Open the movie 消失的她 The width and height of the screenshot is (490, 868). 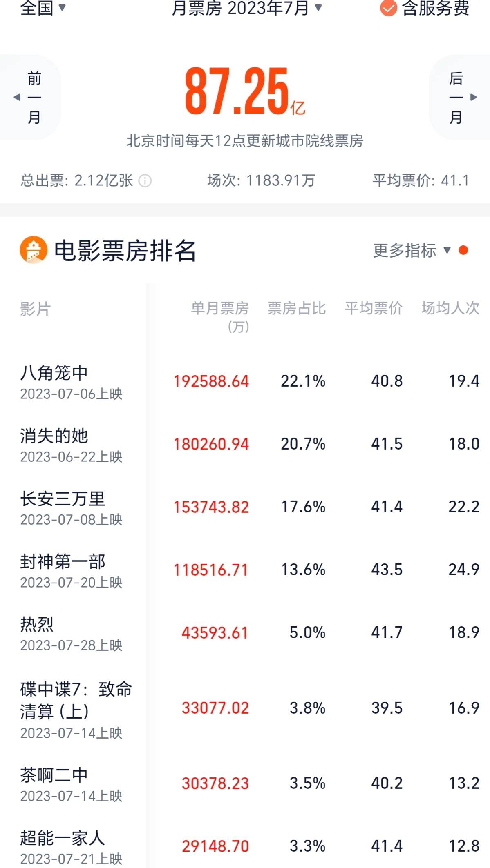(54, 436)
